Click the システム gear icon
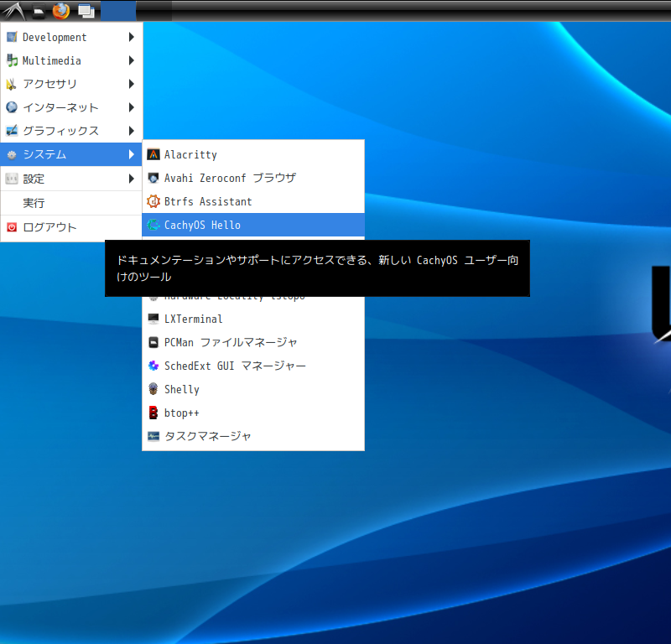The image size is (671, 644). click(x=12, y=154)
